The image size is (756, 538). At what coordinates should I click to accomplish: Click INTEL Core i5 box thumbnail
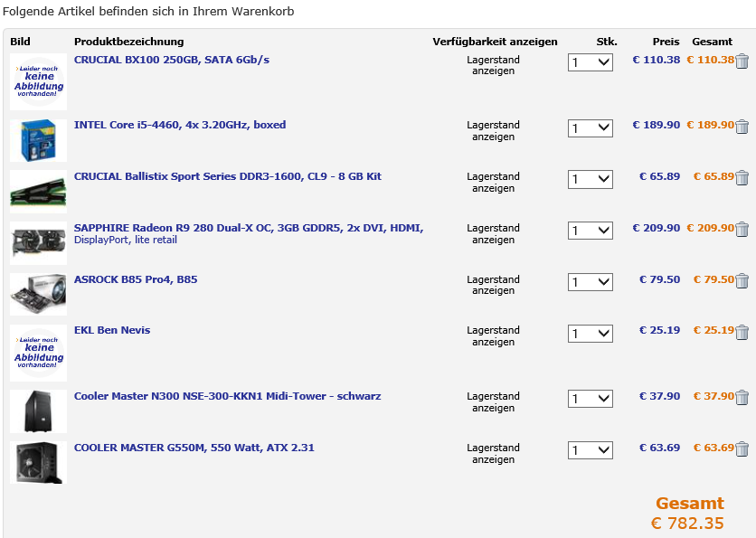pyautogui.click(x=38, y=140)
